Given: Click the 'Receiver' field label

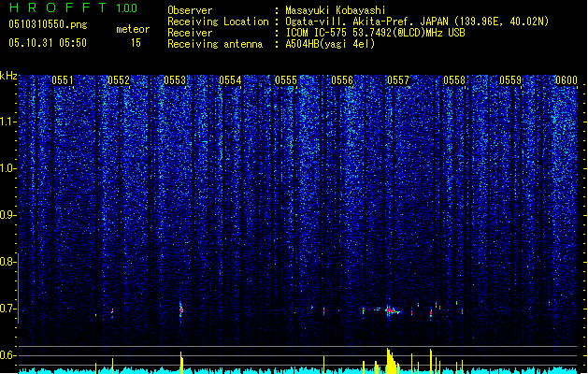Looking at the screenshot, I should pyautogui.click(x=190, y=33).
